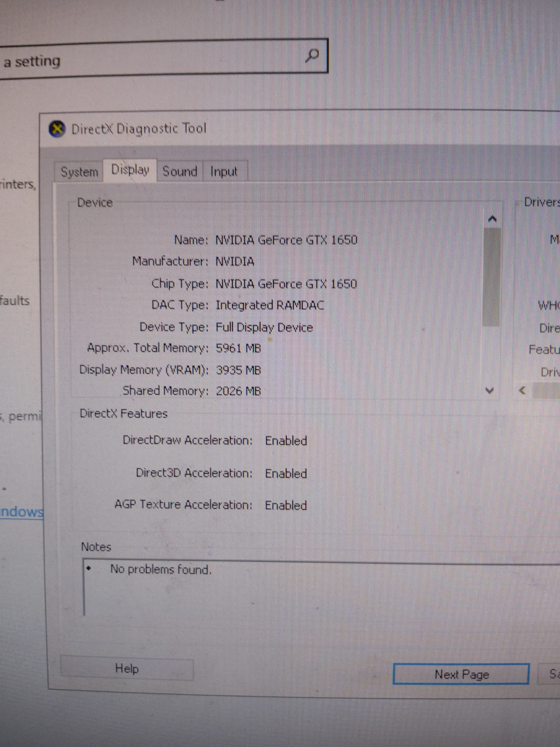Click the 3935 MB VRAM value
This screenshot has width=560, height=747.
(x=238, y=370)
